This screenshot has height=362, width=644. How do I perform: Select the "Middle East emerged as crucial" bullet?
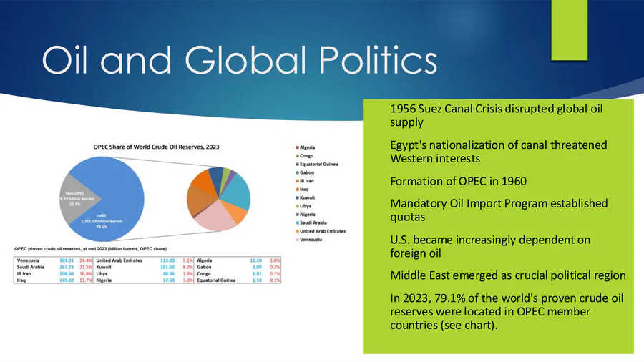508,275
